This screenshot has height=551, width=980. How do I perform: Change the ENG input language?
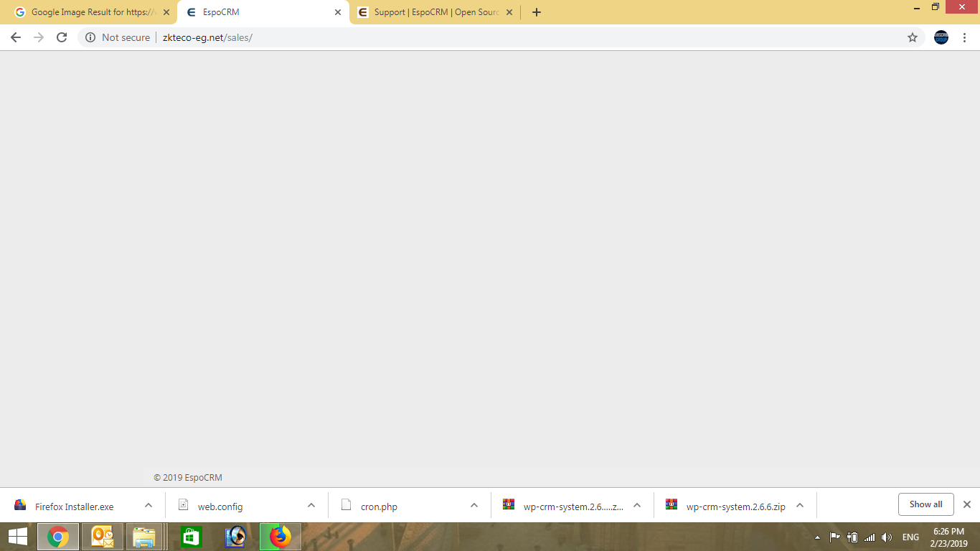(x=910, y=537)
